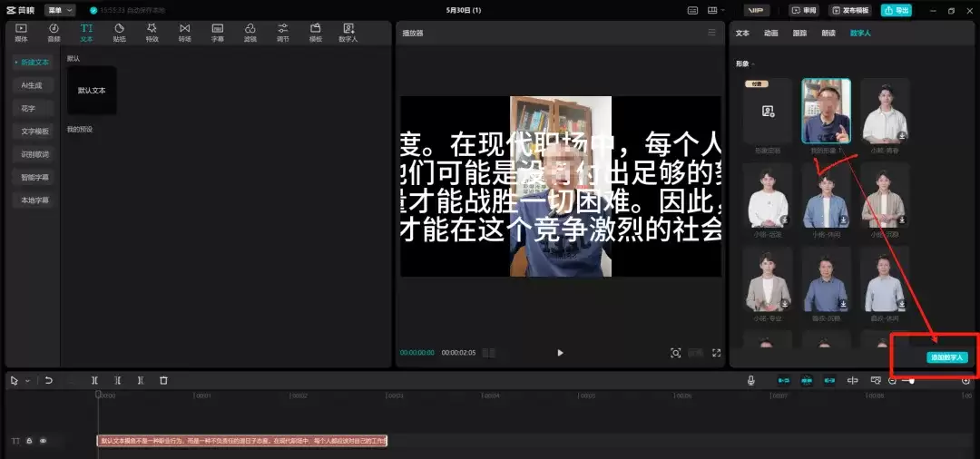Click the undo arrow in timeline toolbar

(49, 380)
